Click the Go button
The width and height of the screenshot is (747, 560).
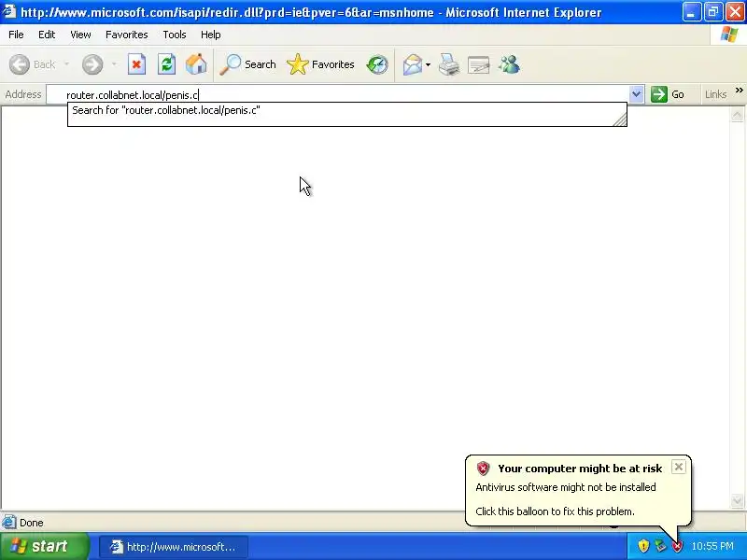[668, 94]
